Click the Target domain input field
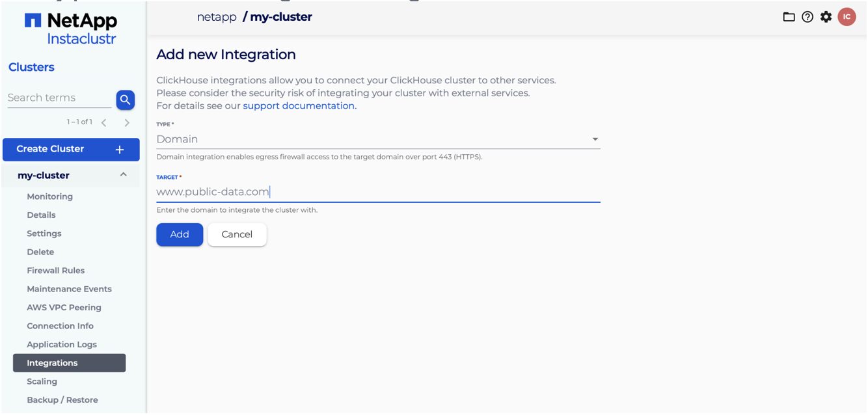 [377, 192]
